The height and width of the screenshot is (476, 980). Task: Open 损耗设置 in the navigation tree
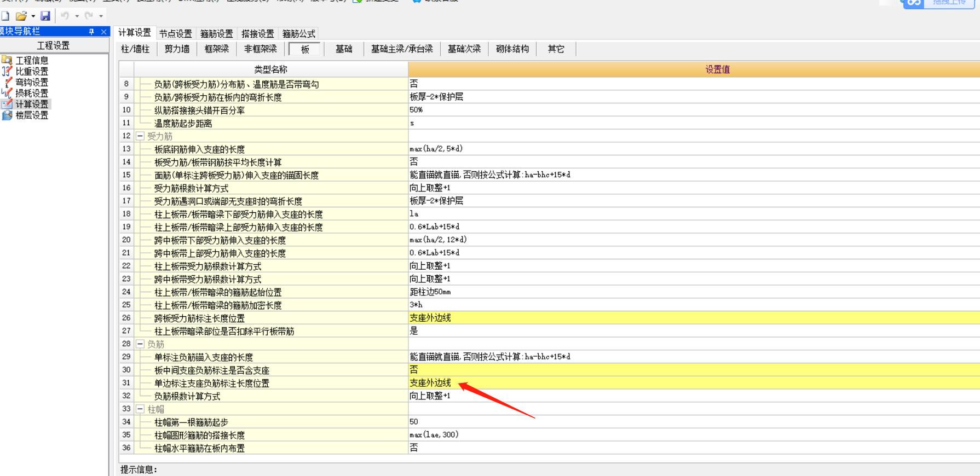coord(31,93)
